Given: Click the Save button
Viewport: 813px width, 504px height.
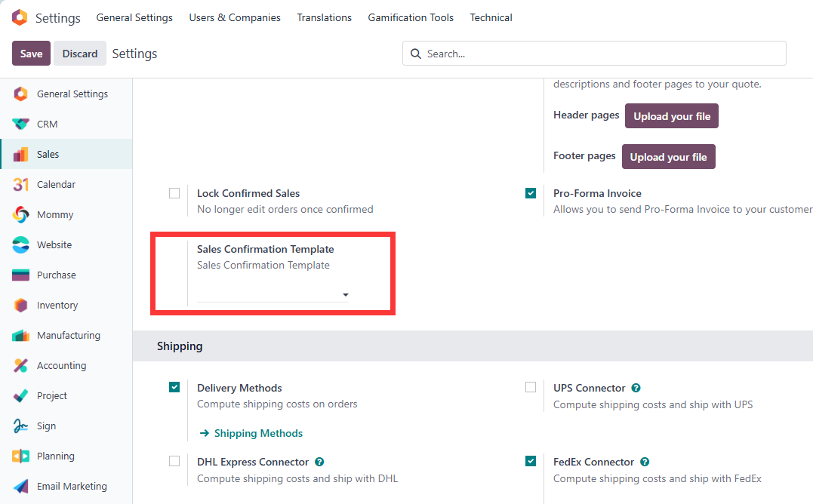Looking at the screenshot, I should [31, 54].
